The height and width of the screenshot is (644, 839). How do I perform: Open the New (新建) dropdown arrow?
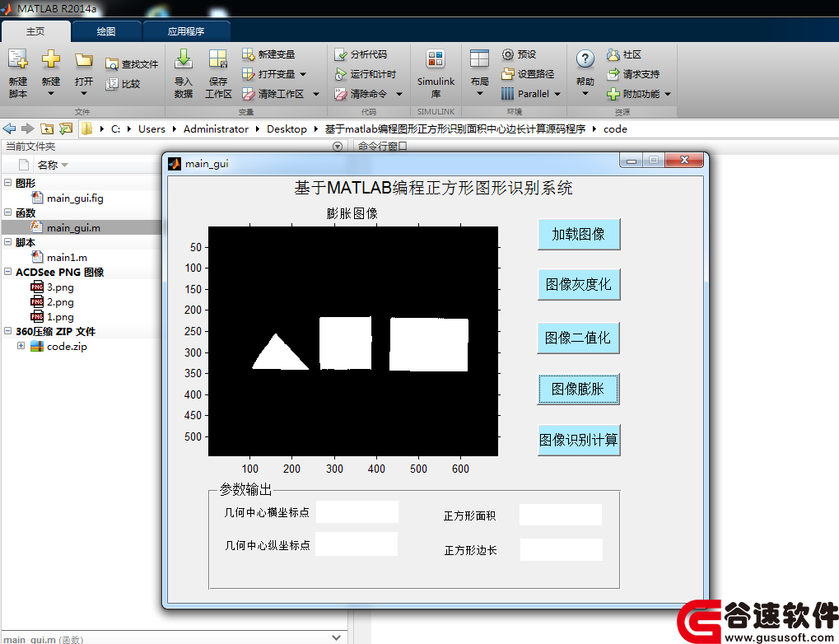click(51, 94)
